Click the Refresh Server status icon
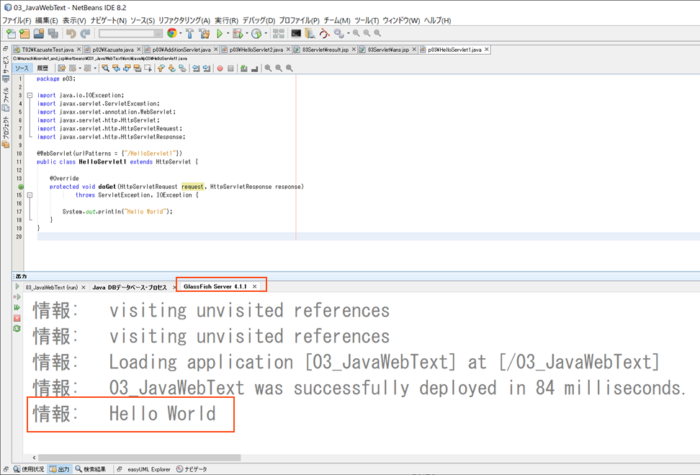 click(17, 329)
